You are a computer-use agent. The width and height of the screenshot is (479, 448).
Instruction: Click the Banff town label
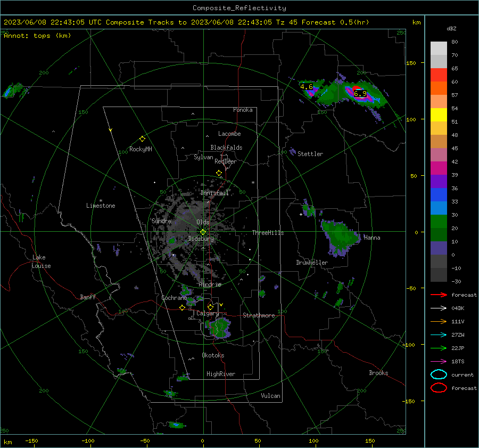(x=88, y=297)
